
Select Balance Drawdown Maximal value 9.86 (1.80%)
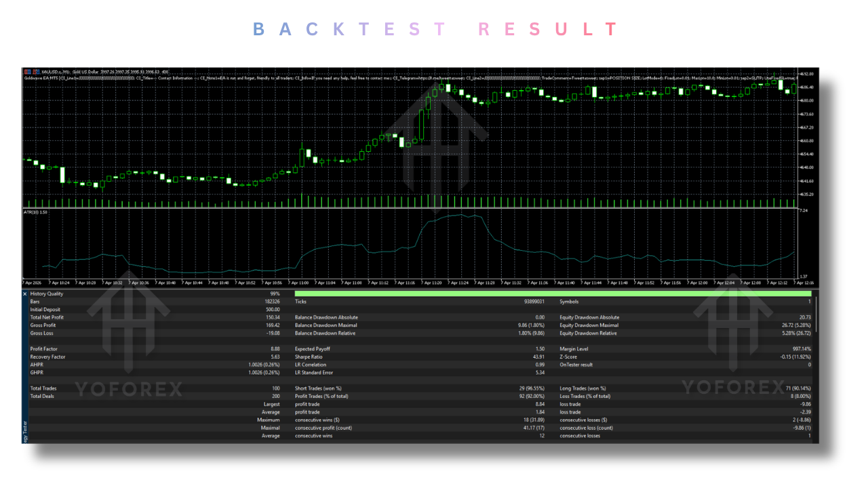click(x=530, y=325)
